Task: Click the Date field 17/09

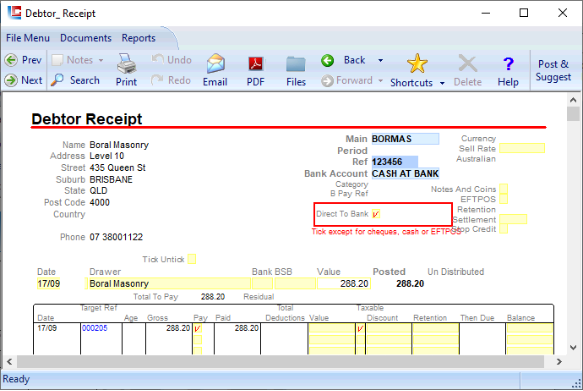Action: tap(49, 284)
